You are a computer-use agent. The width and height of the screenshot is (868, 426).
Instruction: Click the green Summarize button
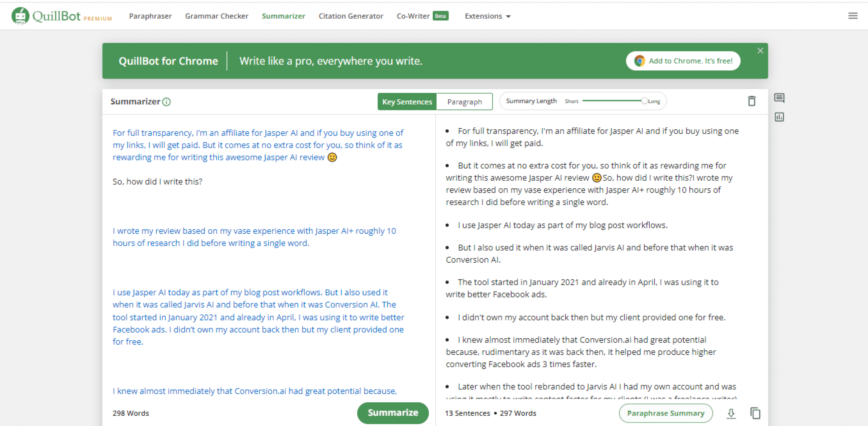click(x=393, y=413)
